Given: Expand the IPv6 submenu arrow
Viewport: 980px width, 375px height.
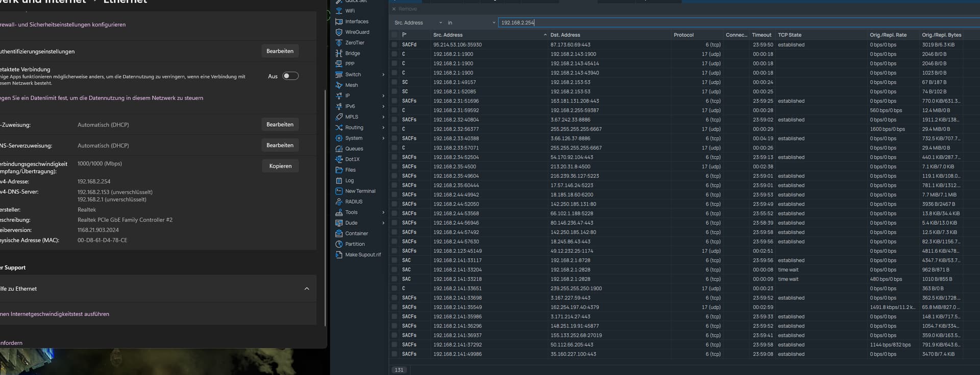Looking at the screenshot, I should (x=383, y=106).
